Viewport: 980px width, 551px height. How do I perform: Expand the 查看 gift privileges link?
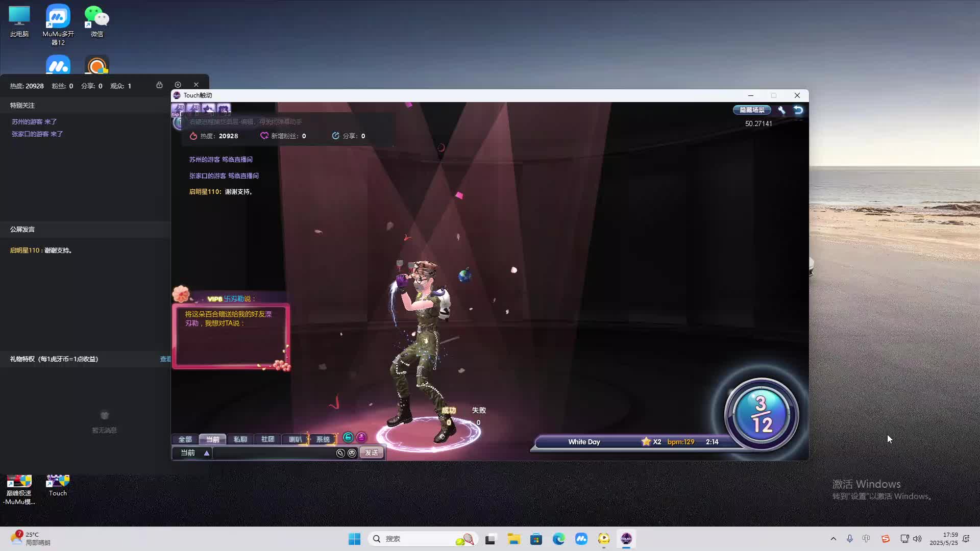point(165,359)
